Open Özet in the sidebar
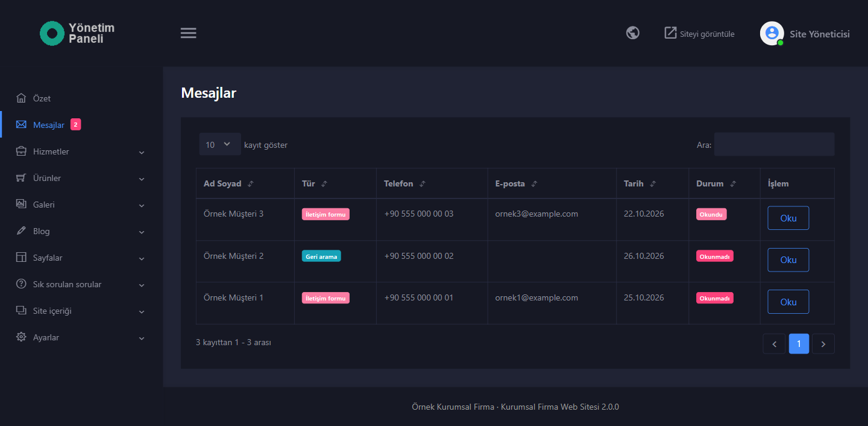This screenshot has width=868, height=426. coord(81,98)
